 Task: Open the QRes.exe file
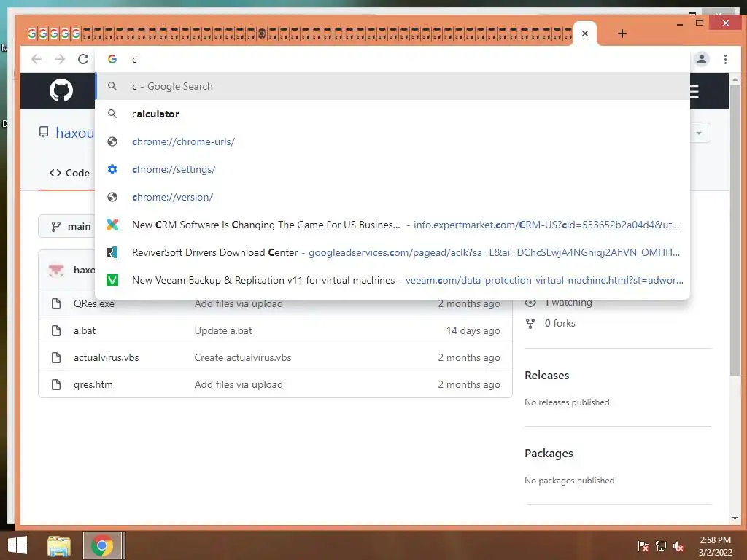pyautogui.click(x=94, y=303)
